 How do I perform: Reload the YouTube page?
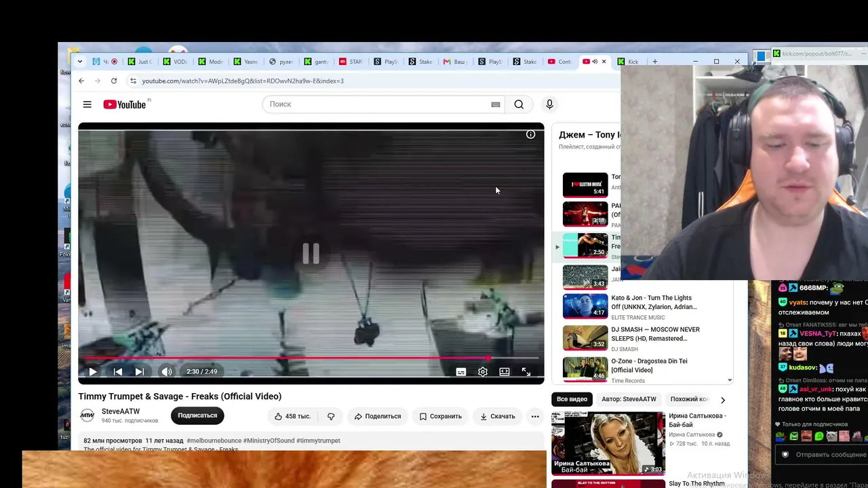coord(114,81)
